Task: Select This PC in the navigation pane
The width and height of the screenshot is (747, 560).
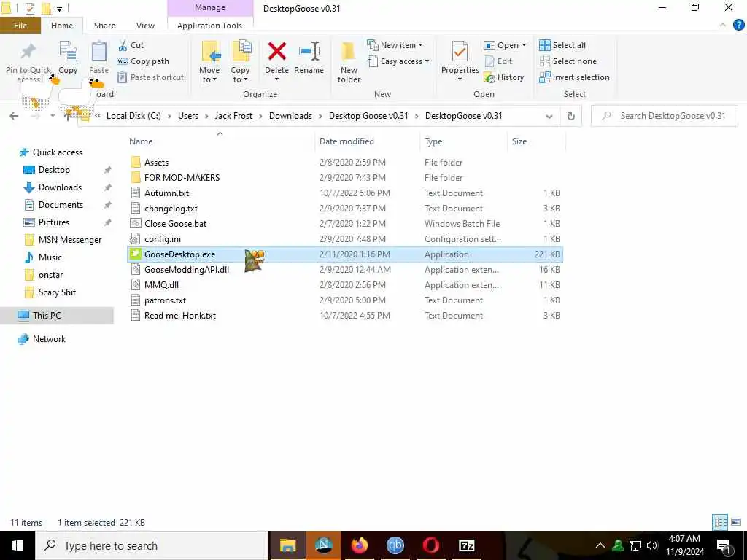Action: [47, 315]
